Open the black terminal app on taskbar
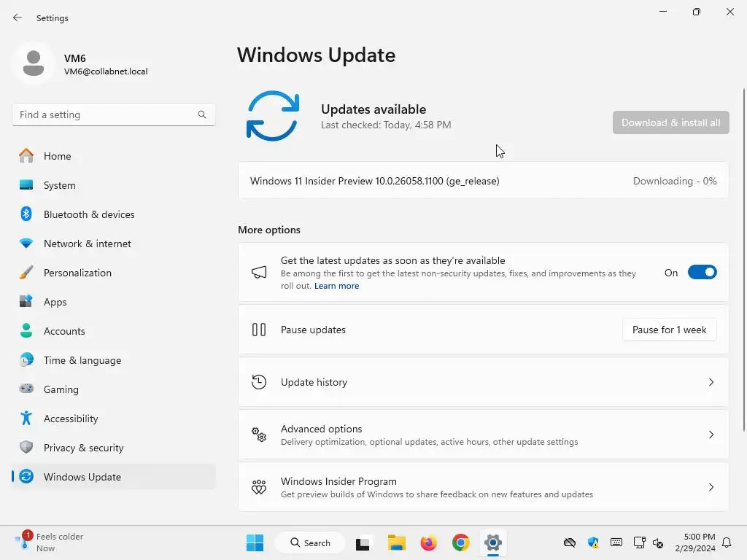The image size is (747, 560). 363,543
